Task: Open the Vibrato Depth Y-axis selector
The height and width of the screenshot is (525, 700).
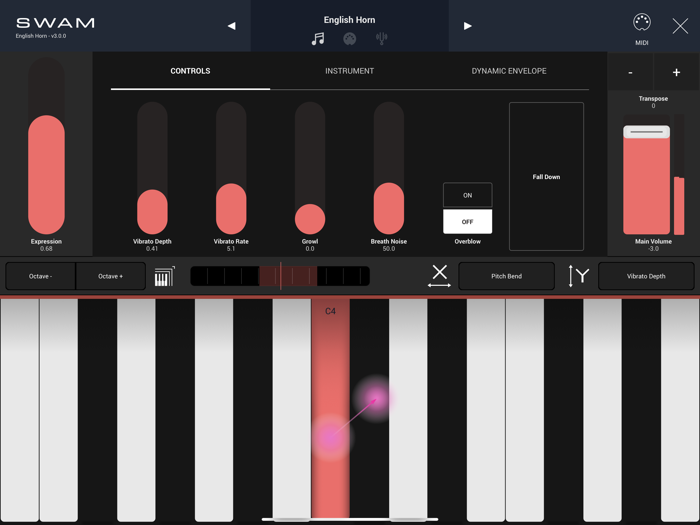Action: tap(646, 276)
